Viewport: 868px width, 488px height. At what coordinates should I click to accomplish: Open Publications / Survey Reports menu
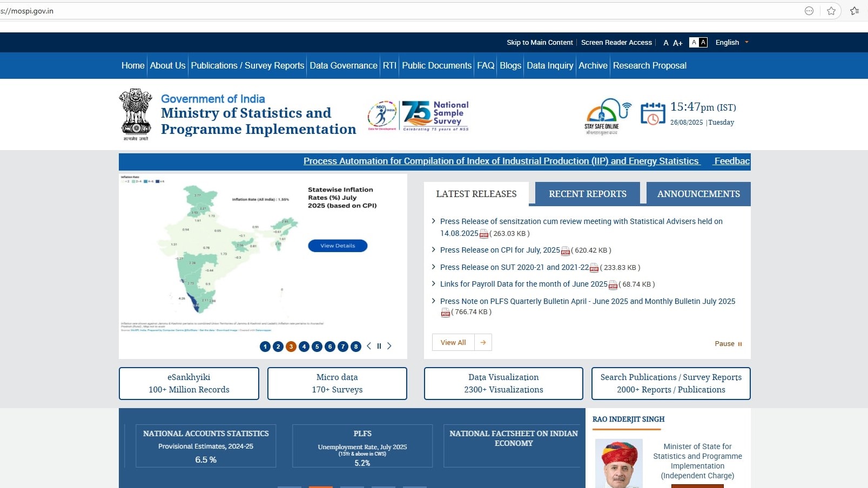tap(247, 65)
